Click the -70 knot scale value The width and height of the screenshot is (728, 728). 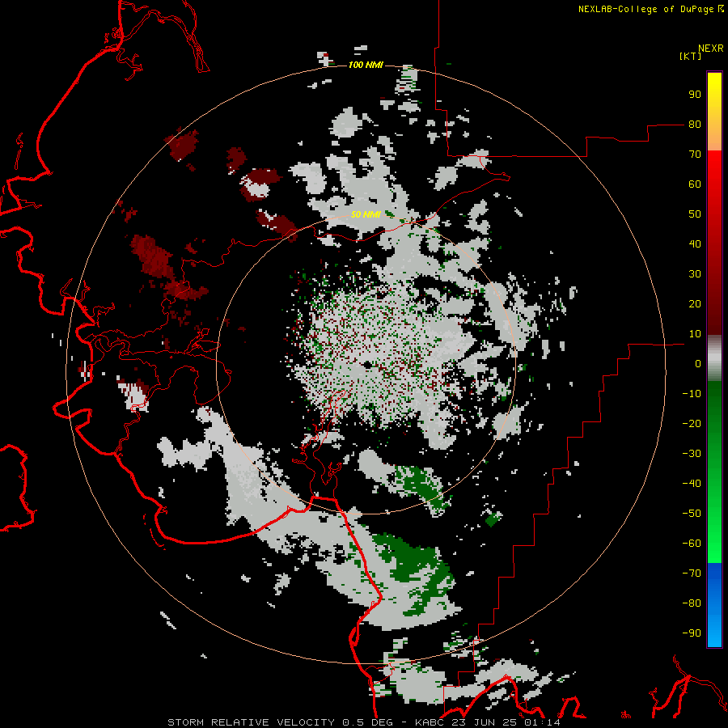point(692,574)
